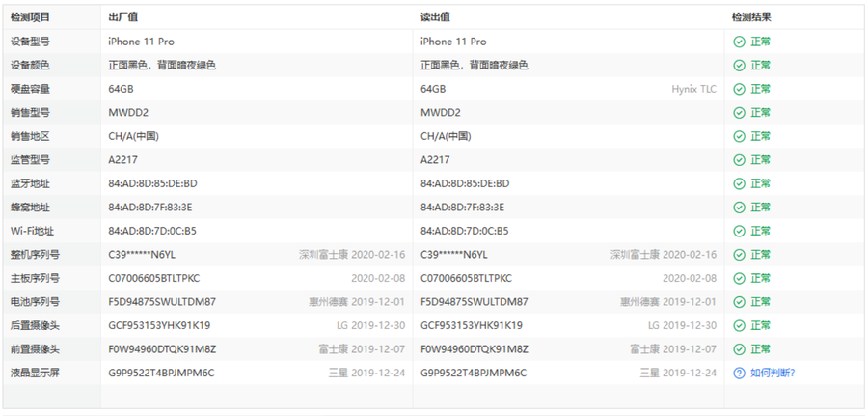Select the 设备颜色 row label
The height and width of the screenshot is (416, 868).
30,66
